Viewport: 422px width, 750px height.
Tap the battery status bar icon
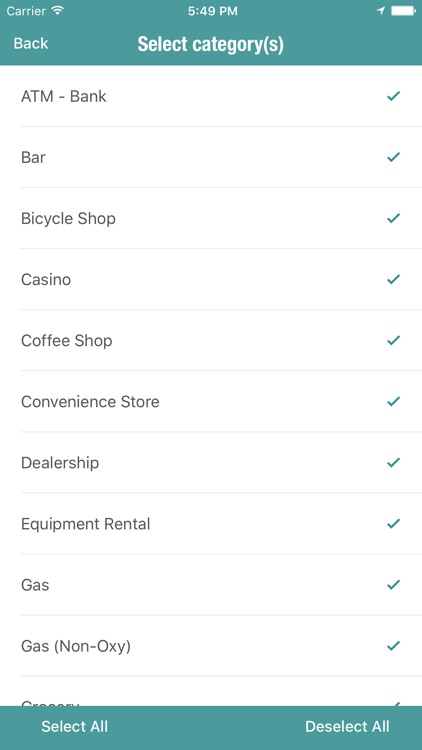(403, 11)
